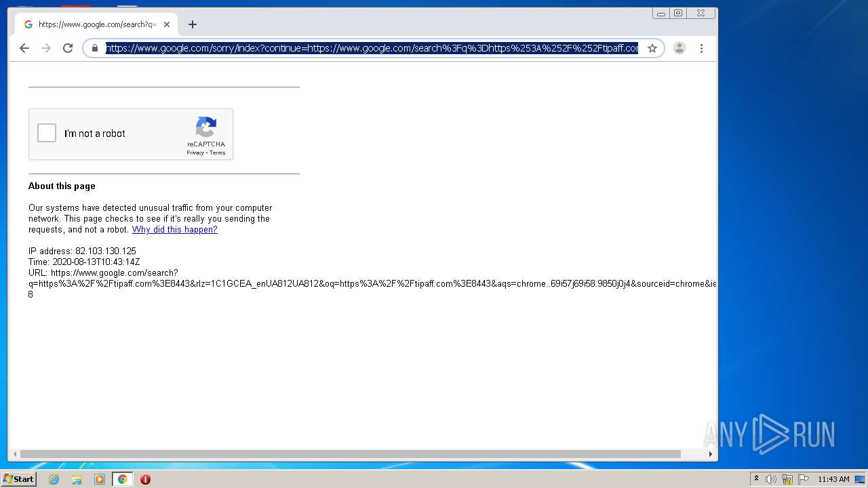
Task: Open the Action Center flag icon
Action: click(x=804, y=479)
